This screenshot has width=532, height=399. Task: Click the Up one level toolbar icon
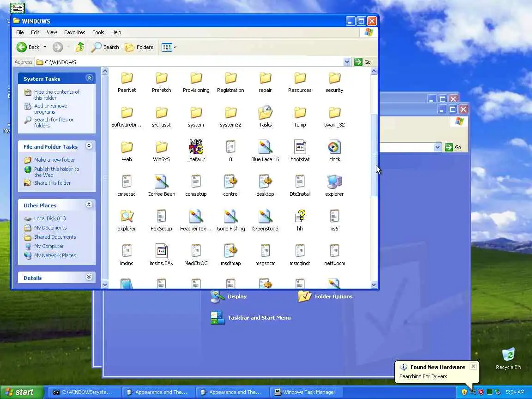(x=80, y=47)
